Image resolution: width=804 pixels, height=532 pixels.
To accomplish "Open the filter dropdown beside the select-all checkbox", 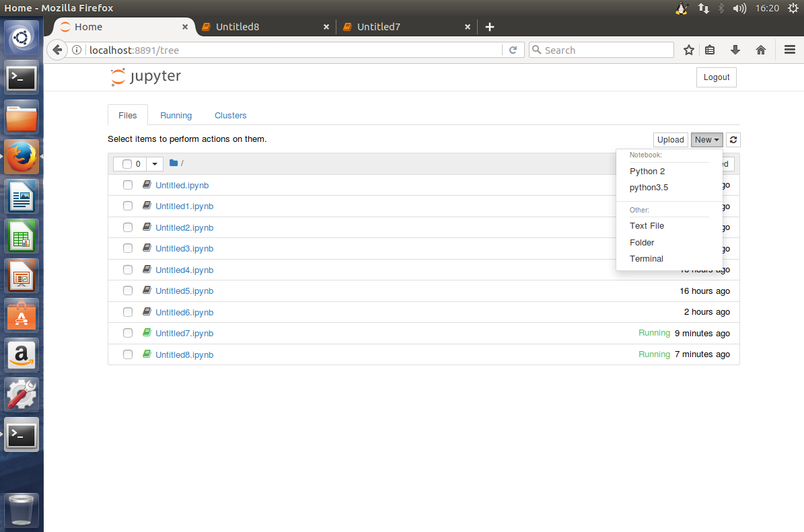I will [x=155, y=163].
